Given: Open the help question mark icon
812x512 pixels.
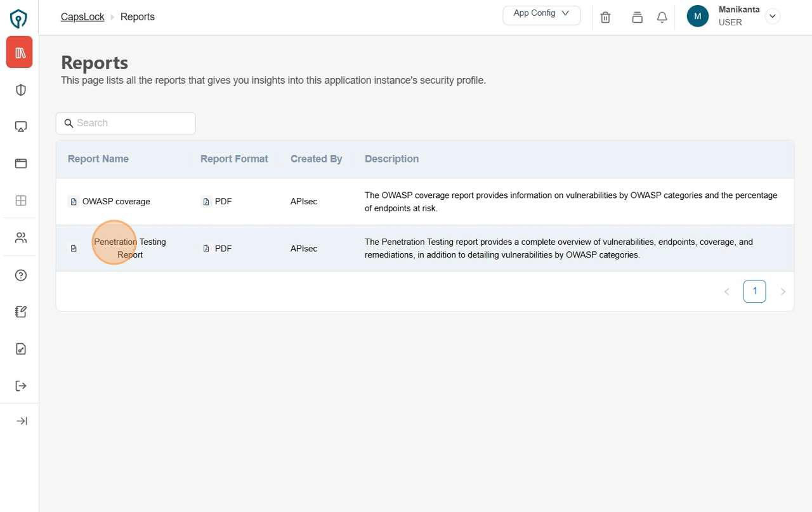Looking at the screenshot, I should click(21, 275).
